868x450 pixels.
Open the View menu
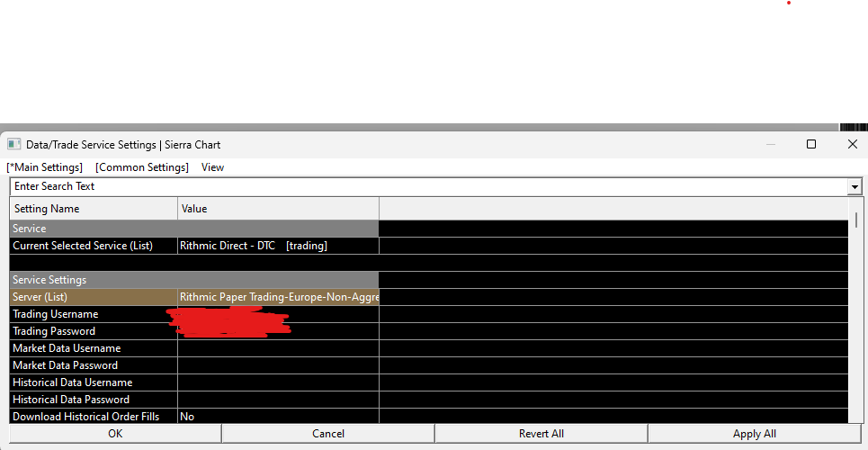click(x=212, y=167)
